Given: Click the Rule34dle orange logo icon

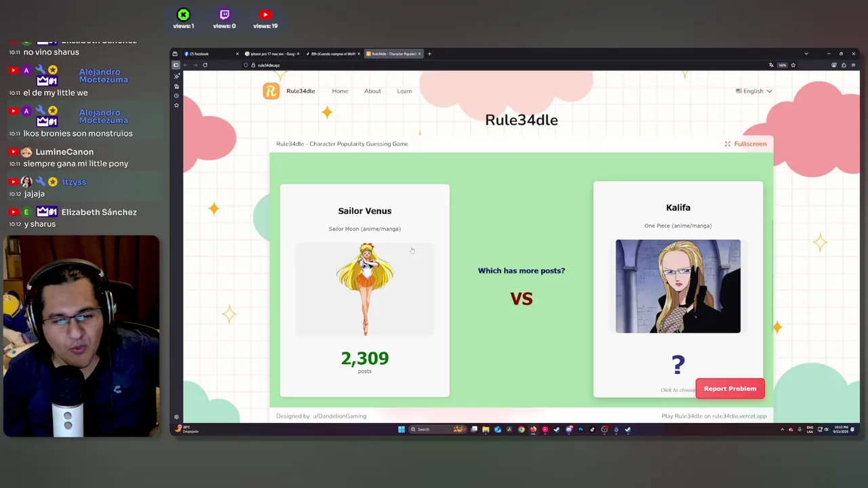Looking at the screenshot, I should pyautogui.click(x=271, y=91).
